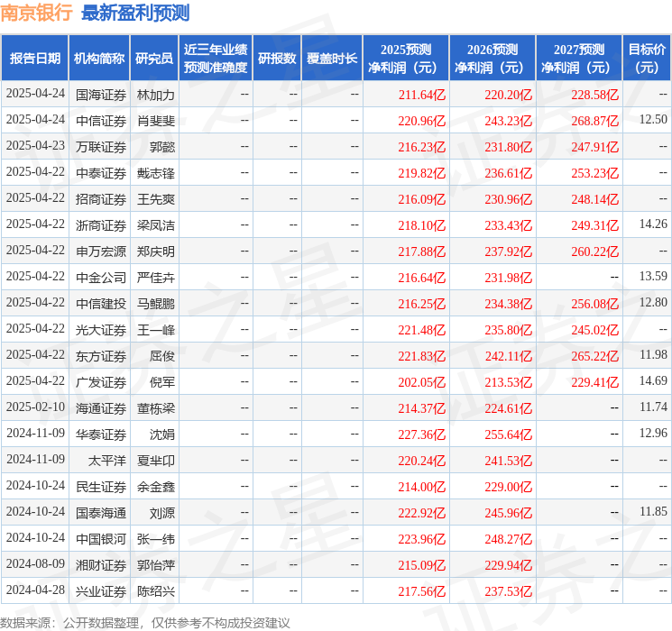
Task: Click the 中国银河 institution cell
Action: point(101,539)
